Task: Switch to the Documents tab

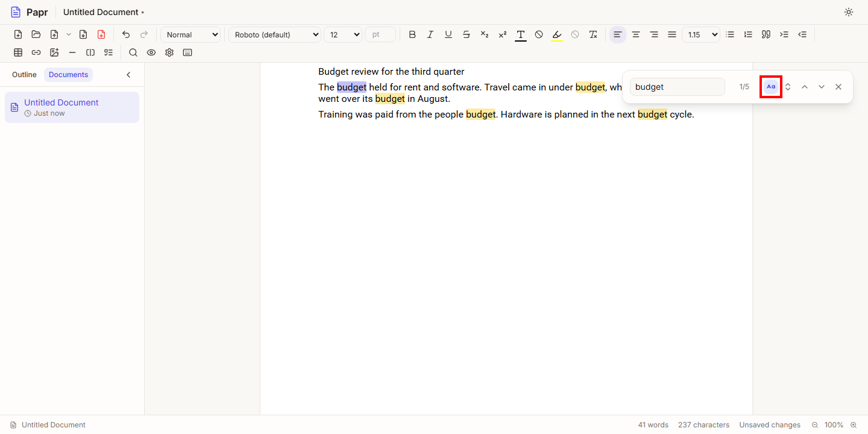Action: pyautogui.click(x=69, y=75)
